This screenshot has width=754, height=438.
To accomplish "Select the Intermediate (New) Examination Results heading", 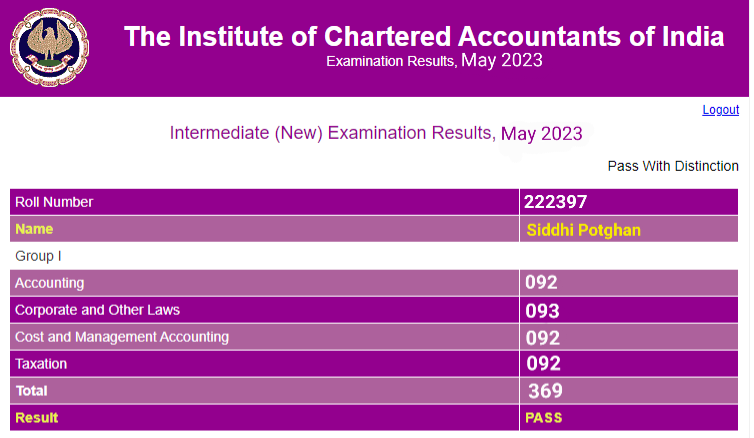I will [376, 133].
